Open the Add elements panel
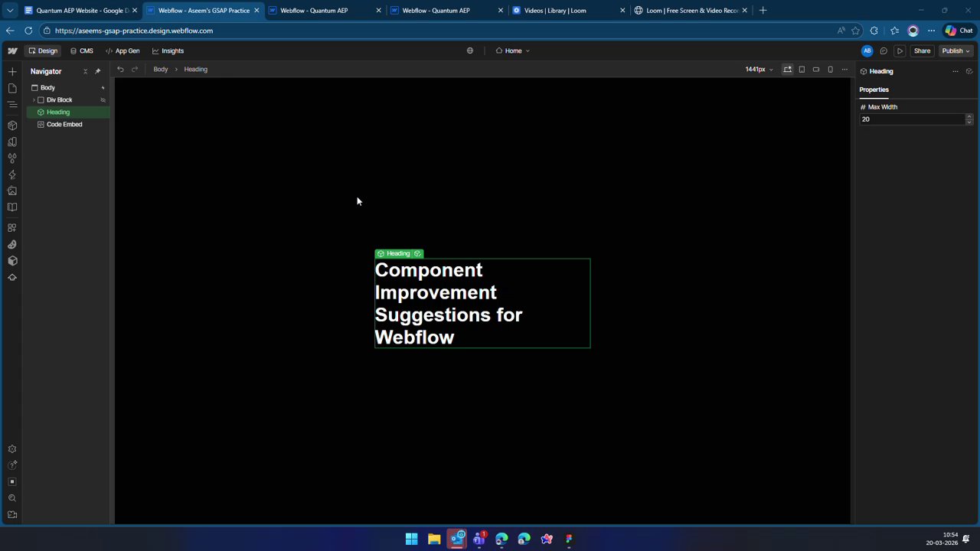 (11, 71)
